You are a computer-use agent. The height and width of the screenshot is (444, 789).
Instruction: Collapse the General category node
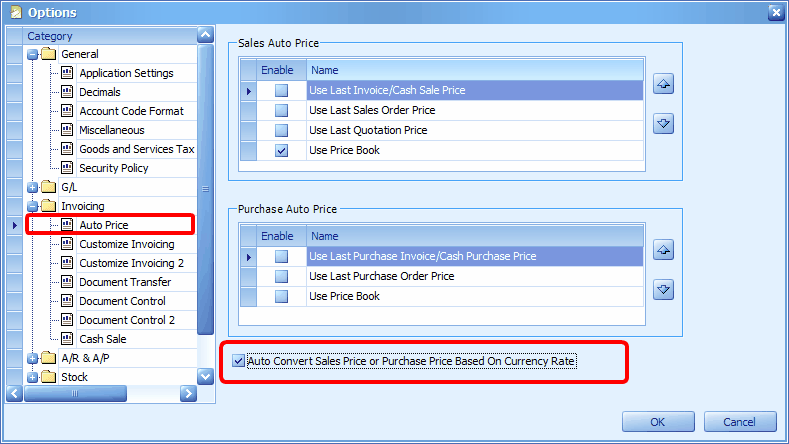tap(32, 54)
